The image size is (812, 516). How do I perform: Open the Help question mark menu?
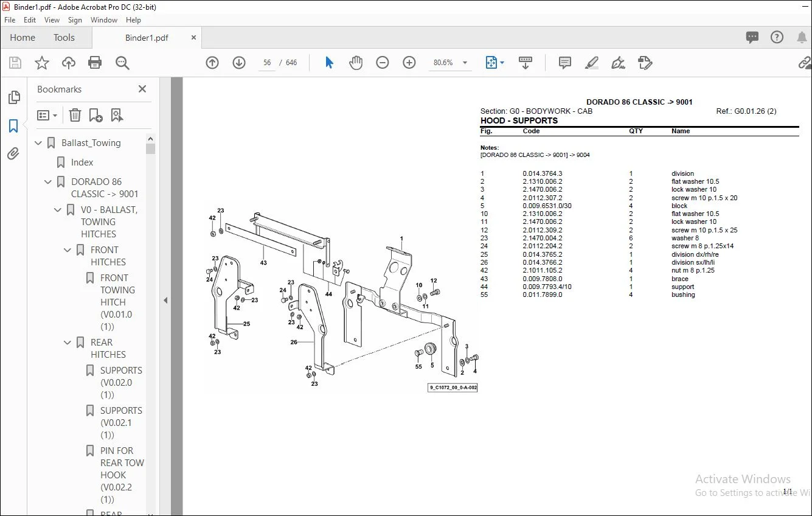click(x=777, y=38)
